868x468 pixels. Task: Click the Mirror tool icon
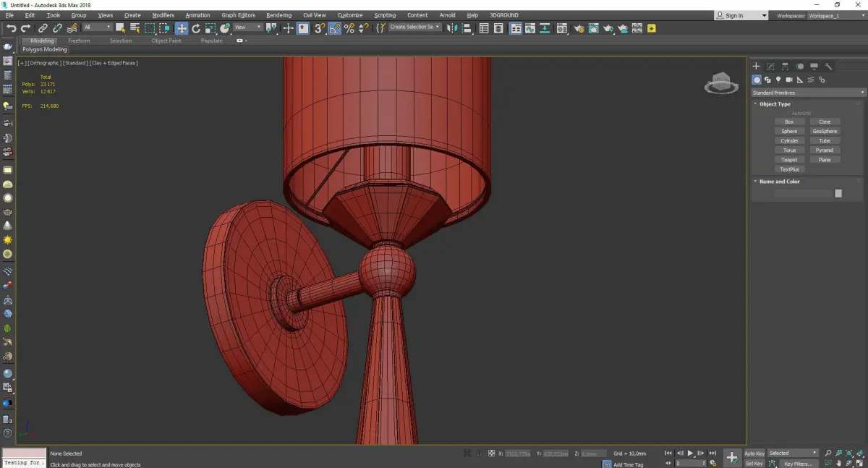click(x=452, y=28)
